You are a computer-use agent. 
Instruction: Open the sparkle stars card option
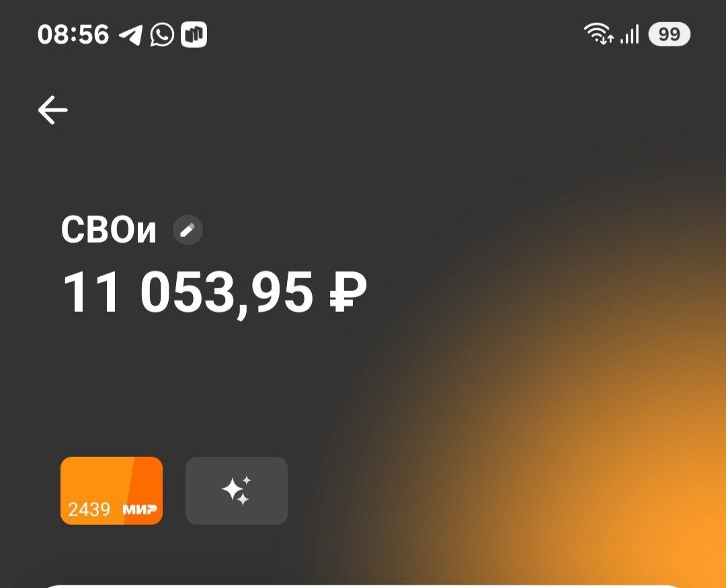click(x=237, y=491)
